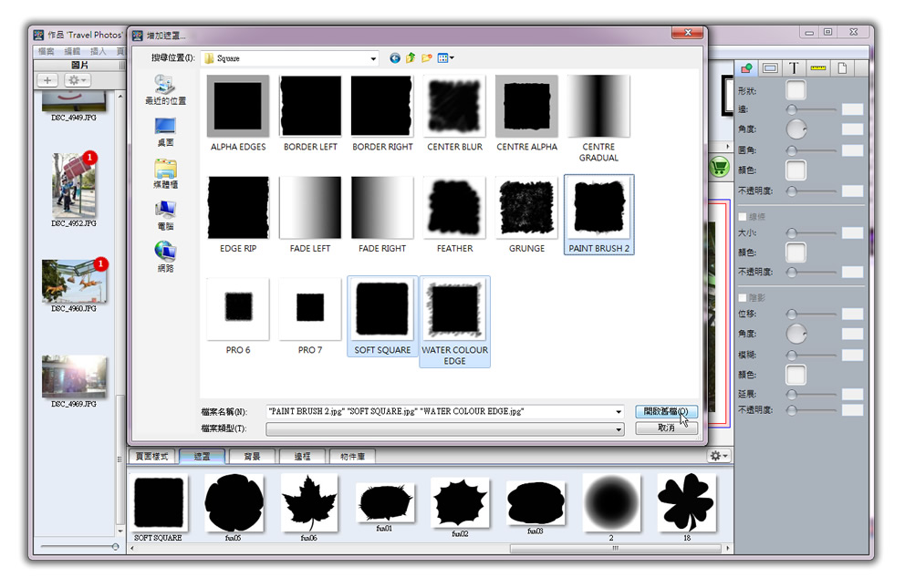Create a new folder in dialog
905x588 pixels.
[426, 58]
